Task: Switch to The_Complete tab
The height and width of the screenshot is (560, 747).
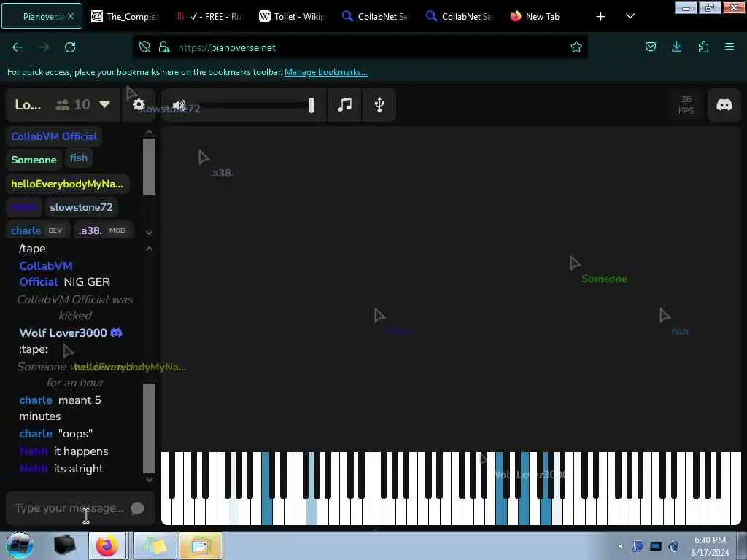Action: 125,17
